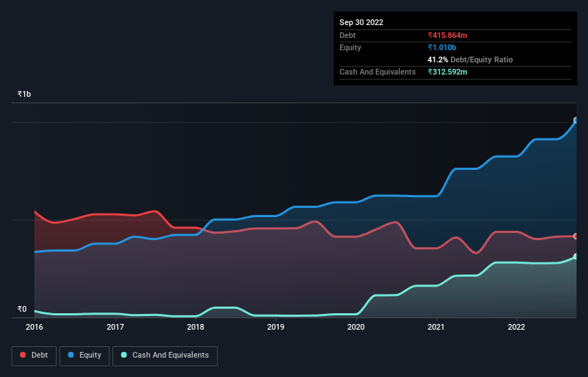588x377 pixels.
Task: Select the Equity end-point marker on chart
Action: point(576,120)
